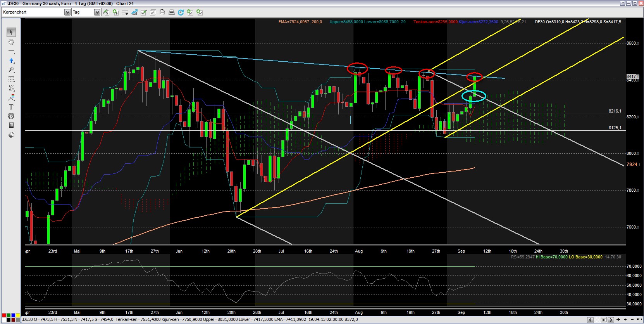
Task: Print the chart with printer icon
Action: click(172, 12)
